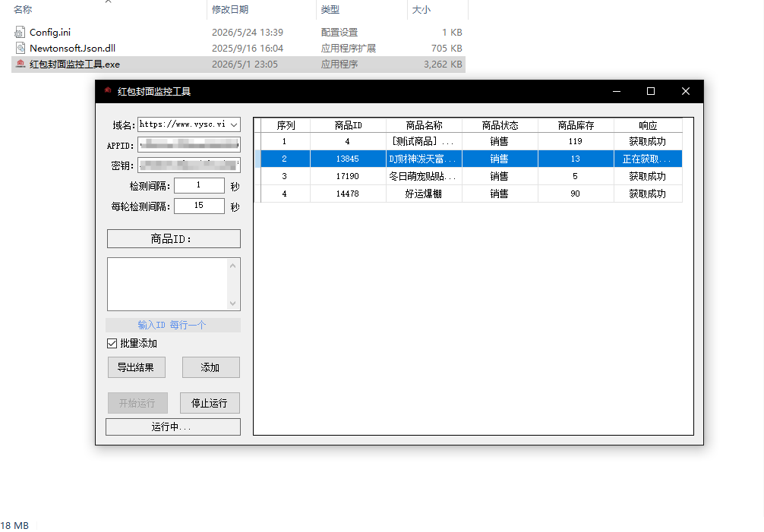
Task: Click the 商品ID table column header
Action: click(x=348, y=125)
